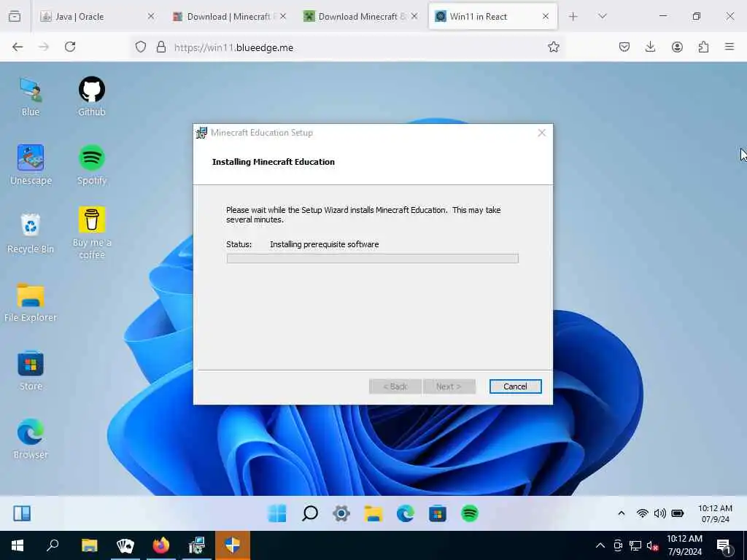Open the shield UAC app in host taskbar
Viewport: 747px width, 560px height.
point(233,545)
